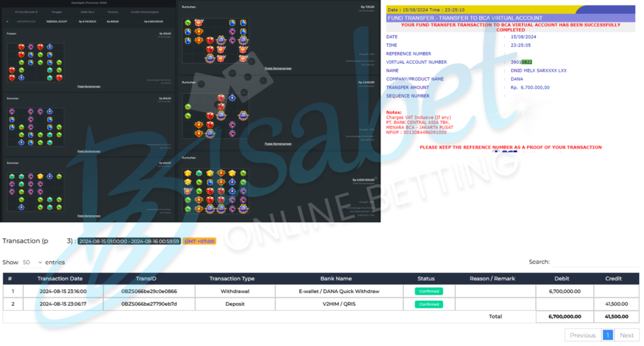Select date cell 2024-08-15 23:06:17

(x=63, y=304)
